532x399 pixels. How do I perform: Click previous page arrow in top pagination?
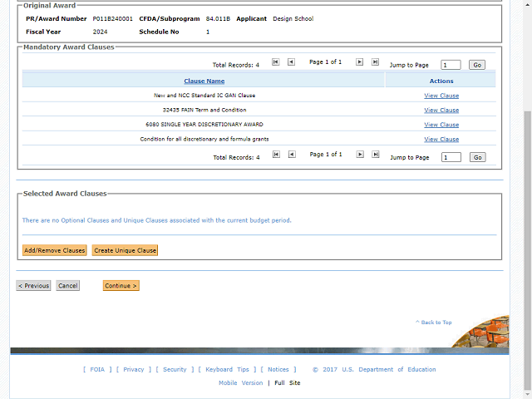coord(291,62)
